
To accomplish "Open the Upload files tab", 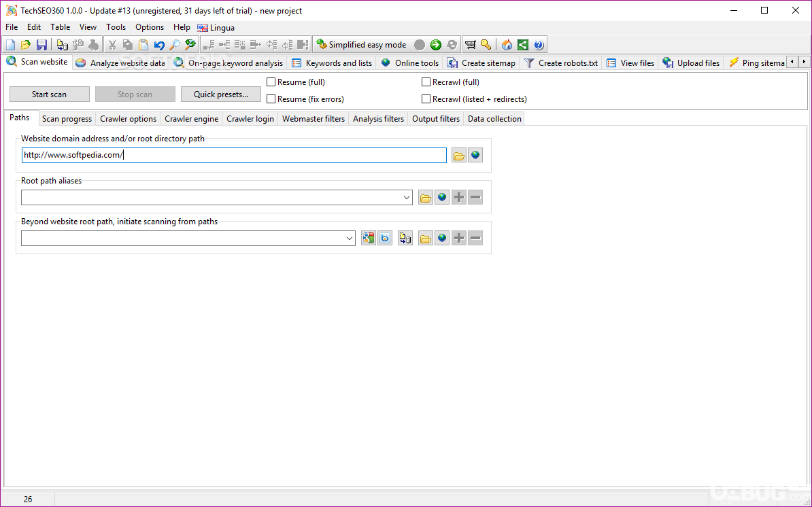I will pos(692,63).
